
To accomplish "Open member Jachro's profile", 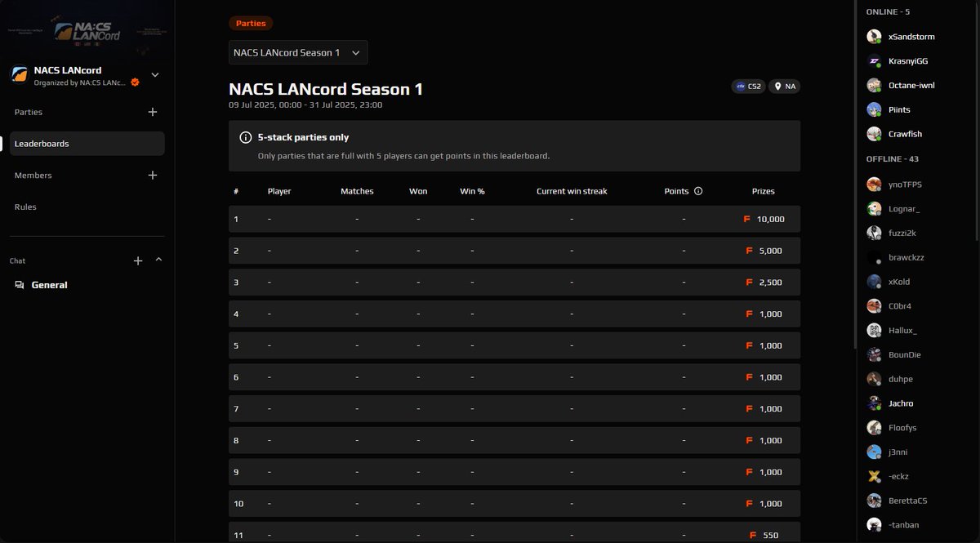I will (901, 403).
